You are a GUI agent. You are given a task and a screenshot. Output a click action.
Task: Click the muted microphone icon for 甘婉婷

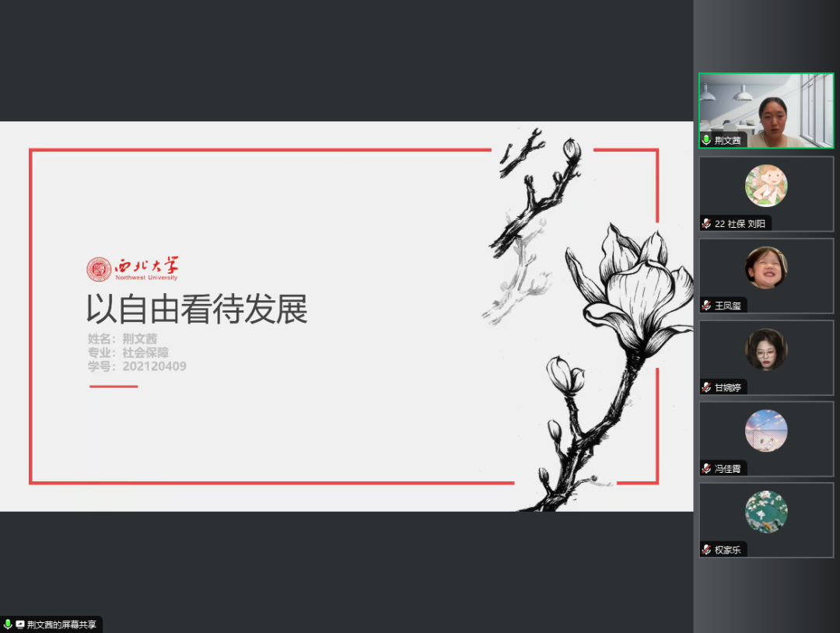click(706, 387)
